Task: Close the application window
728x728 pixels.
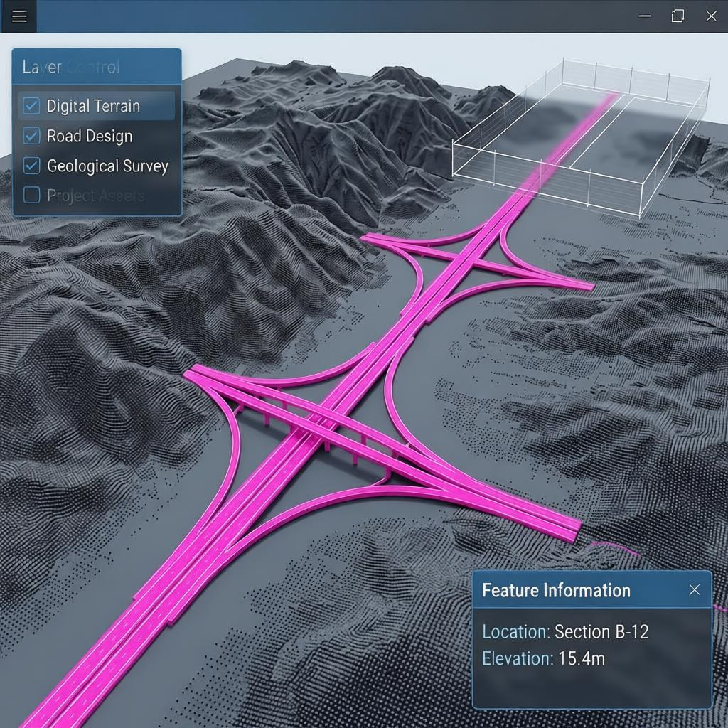Action: coord(711,16)
